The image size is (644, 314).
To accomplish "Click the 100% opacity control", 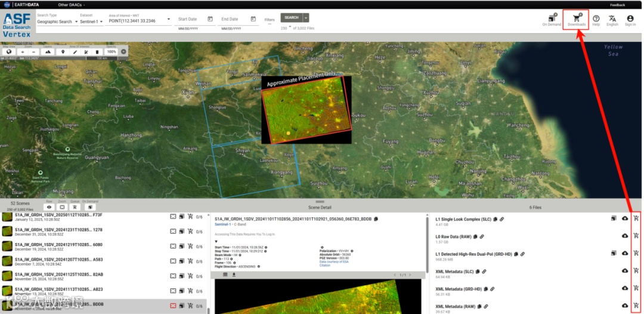I will (x=112, y=52).
